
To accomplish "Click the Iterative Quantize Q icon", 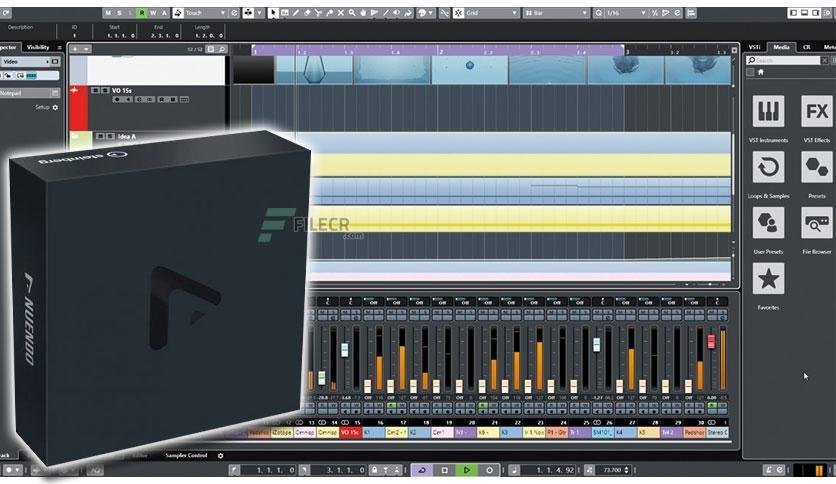I will [599, 13].
